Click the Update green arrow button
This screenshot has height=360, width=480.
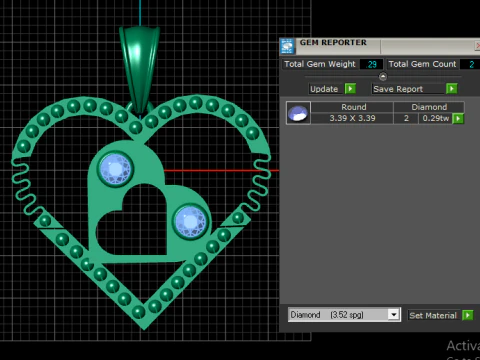(x=350, y=89)
